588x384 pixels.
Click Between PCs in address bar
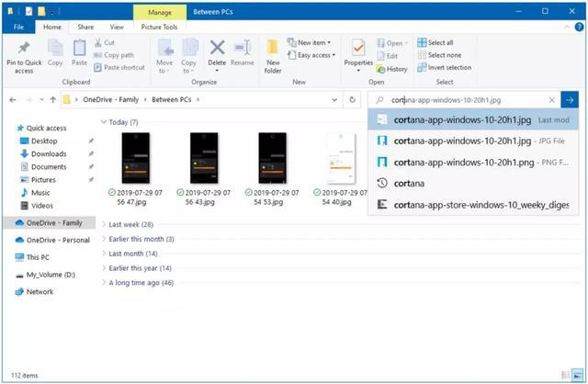[172, 100]
